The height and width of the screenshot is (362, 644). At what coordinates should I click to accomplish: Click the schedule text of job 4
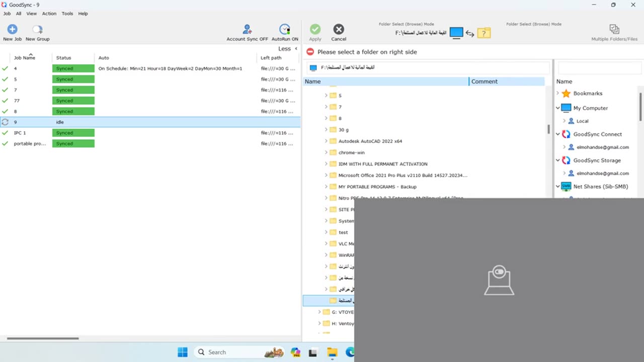pyautogui.click(x=170, y=68)
